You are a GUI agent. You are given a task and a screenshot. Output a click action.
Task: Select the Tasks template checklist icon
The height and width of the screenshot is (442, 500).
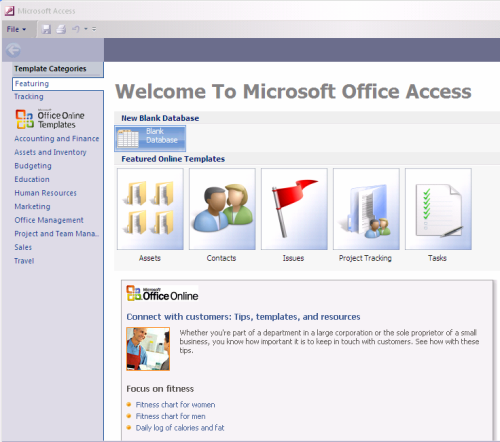[x=438, y=209]
